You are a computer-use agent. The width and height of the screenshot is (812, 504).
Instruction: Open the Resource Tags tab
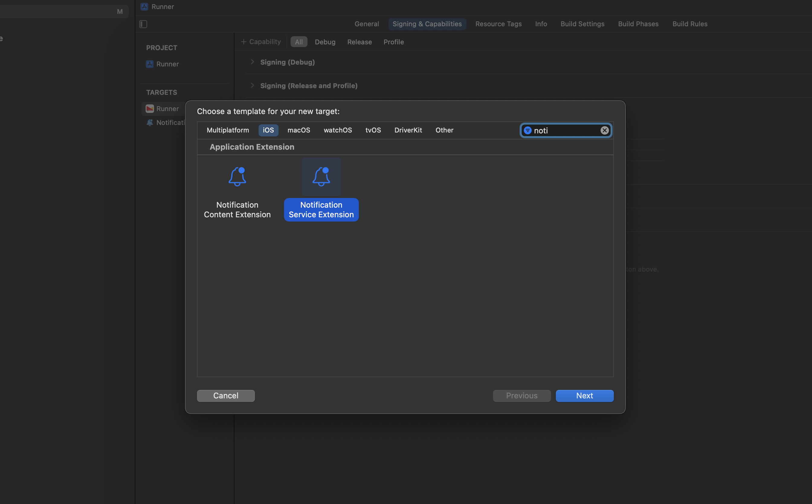[x=498, y=24]
